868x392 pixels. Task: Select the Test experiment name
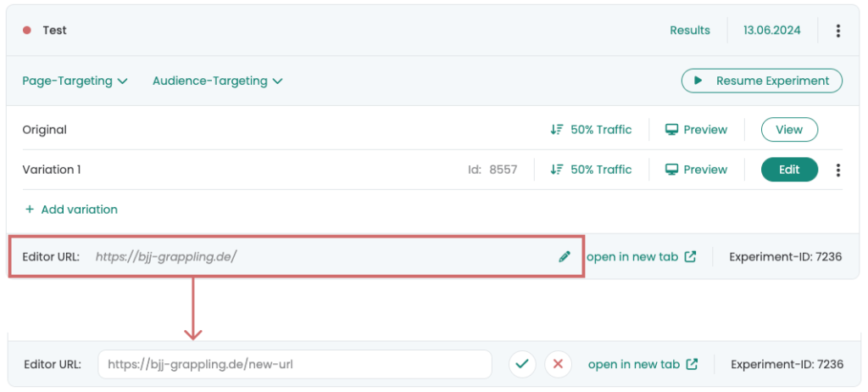pos(55,31)
